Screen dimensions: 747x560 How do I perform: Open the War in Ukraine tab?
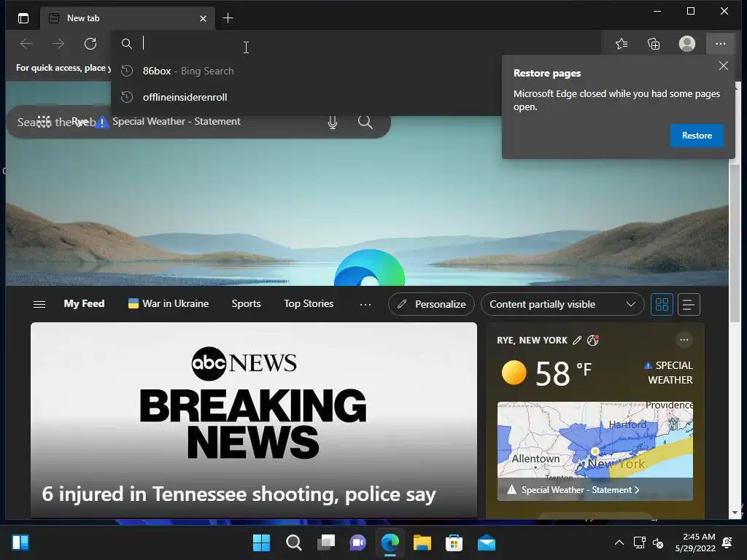[169, 304]
